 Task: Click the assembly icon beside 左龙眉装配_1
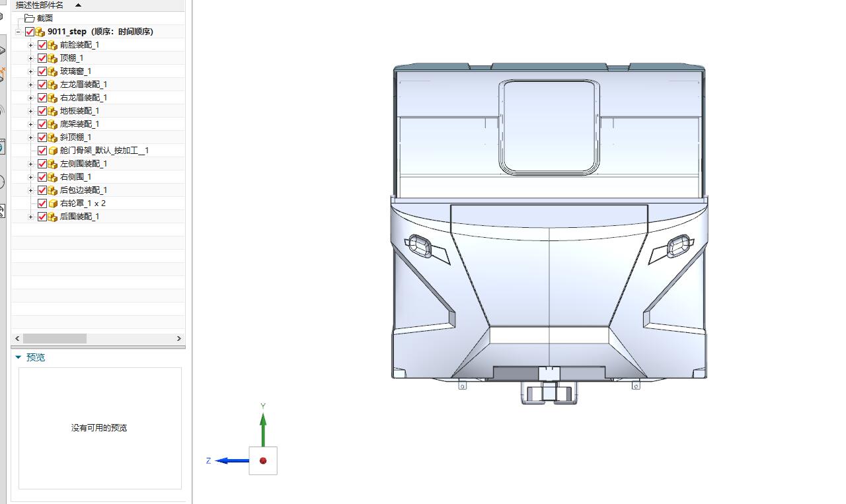point(53,85)
